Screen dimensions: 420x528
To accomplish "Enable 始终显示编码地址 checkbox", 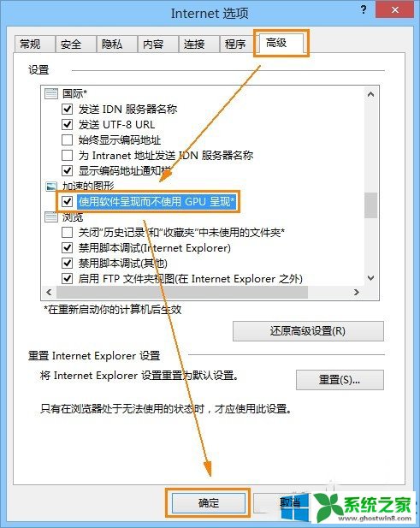I will tap(68, 139).
